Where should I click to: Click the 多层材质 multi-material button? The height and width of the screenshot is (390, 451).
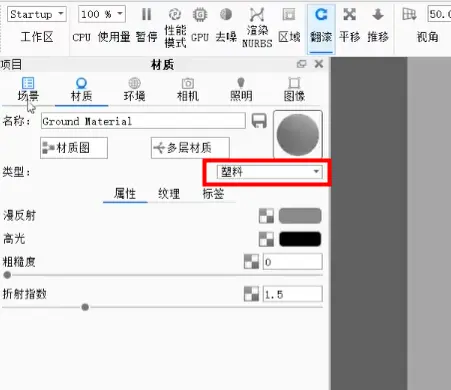190,148
